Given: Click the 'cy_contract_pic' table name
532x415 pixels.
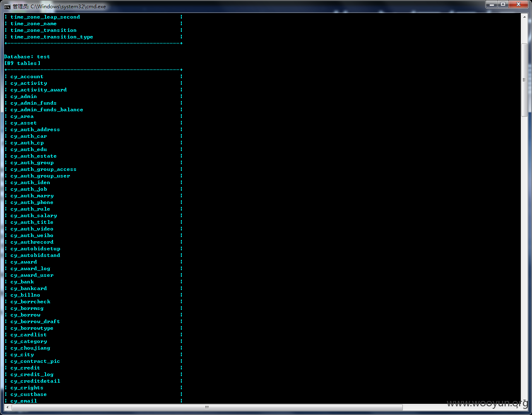Looking at the screenshot, I should 35,361.
